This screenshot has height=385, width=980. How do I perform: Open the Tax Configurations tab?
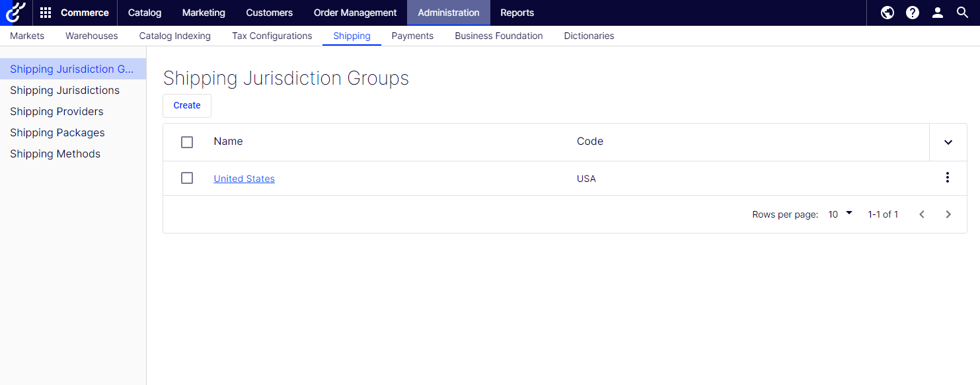click(272, 36)
